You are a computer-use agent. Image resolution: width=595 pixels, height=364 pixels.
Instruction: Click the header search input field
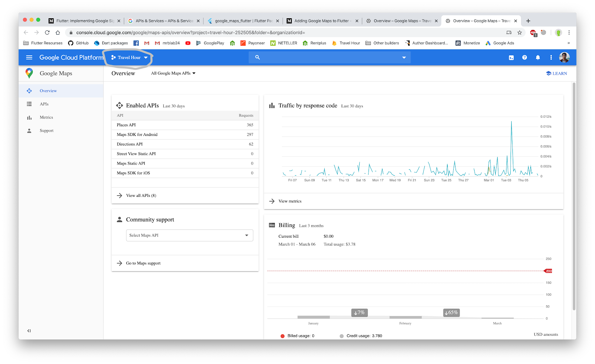pyautogui.click(x=329, y=58)
